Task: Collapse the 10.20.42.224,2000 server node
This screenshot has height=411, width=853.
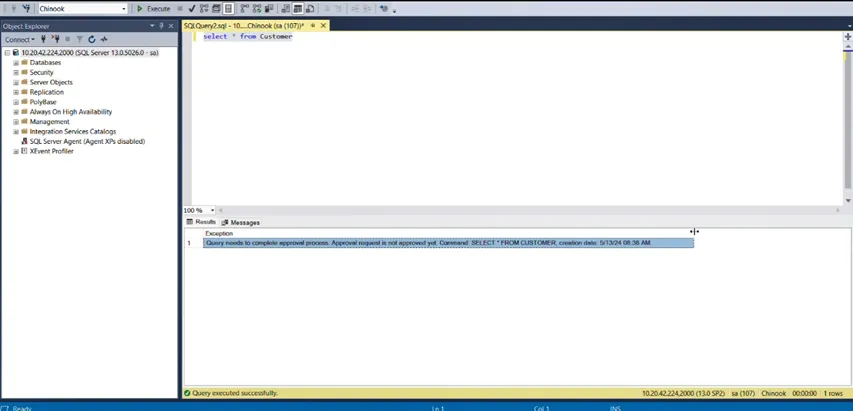Action: pyautogui.click(x=8, y=53)
